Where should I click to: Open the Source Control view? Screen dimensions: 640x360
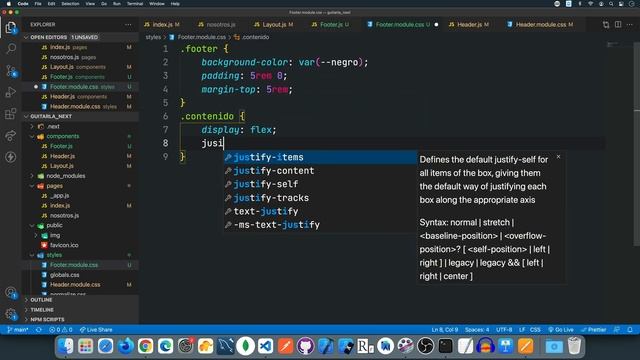click(11, 71)
